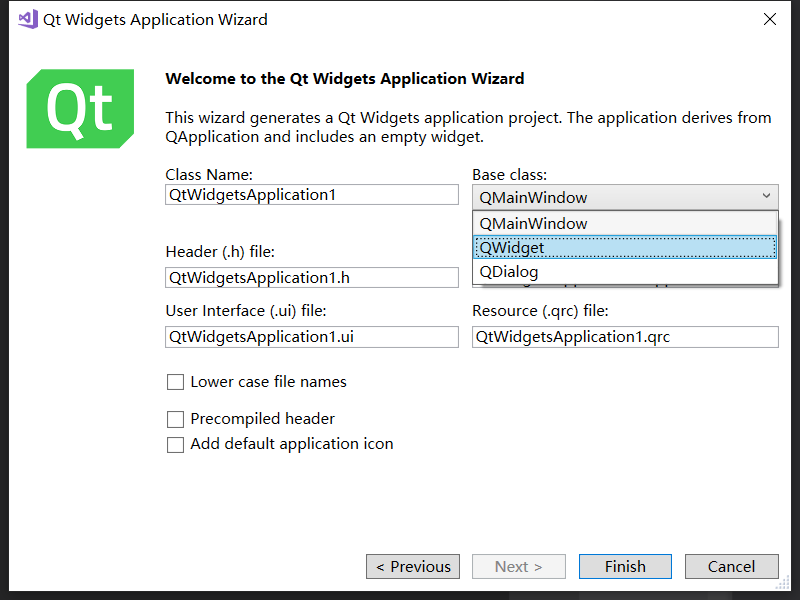Focus the Class Name input field
The width and height of the screenshot is (800, 600).
pos(312,195)
